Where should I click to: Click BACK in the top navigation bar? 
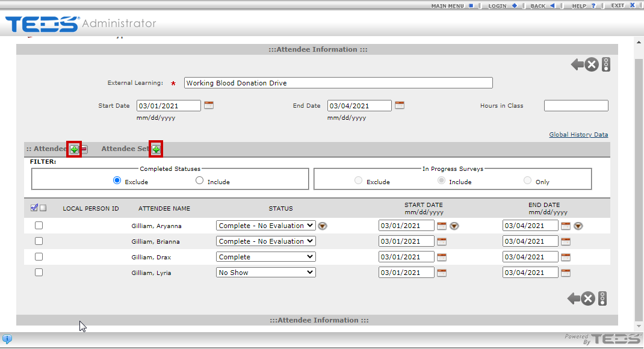(542, 5)
